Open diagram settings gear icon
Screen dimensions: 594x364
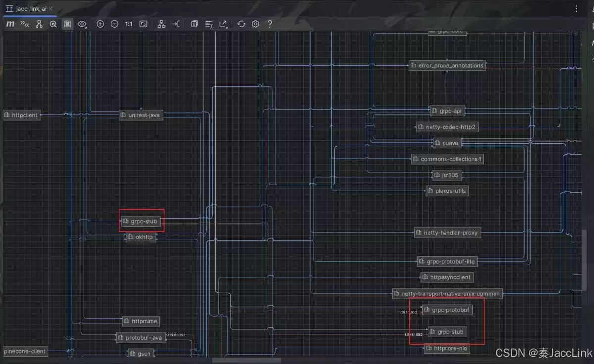(255, 24)
